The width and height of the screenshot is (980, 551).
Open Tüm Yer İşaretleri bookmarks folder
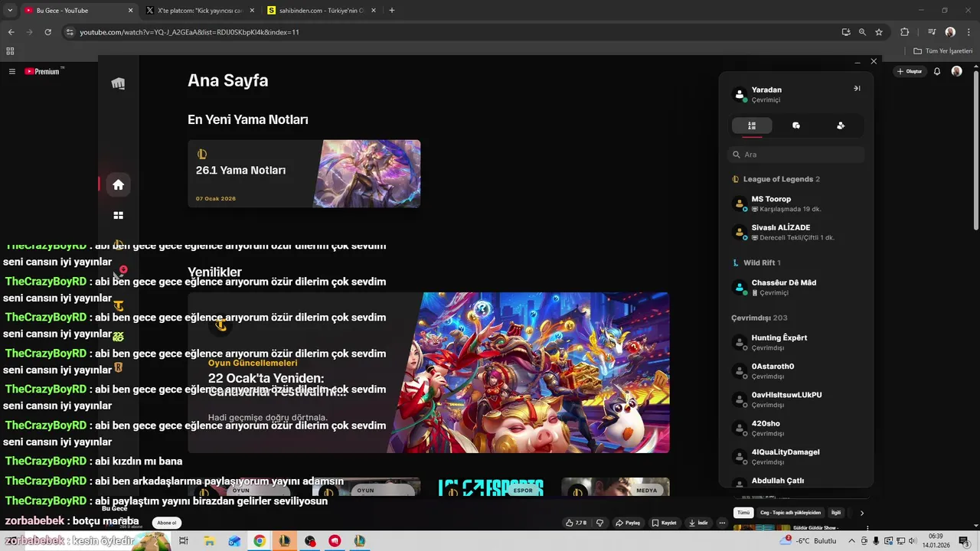942,51
